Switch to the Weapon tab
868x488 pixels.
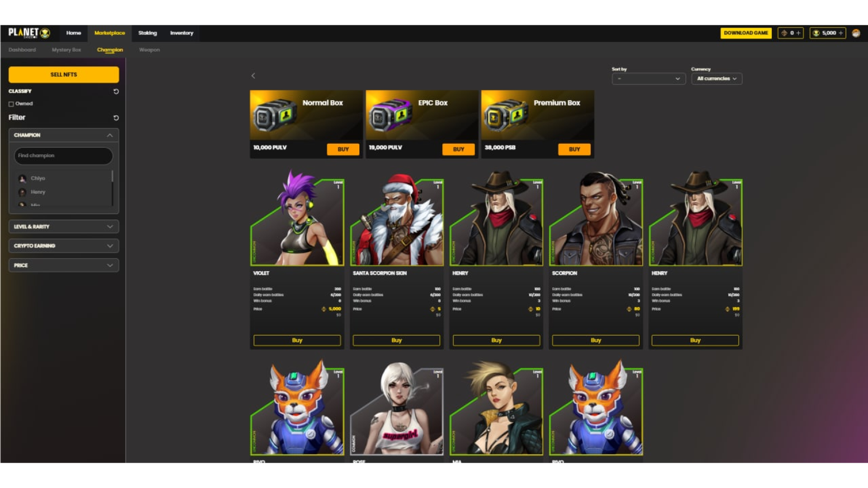click(x=149, y=50)
